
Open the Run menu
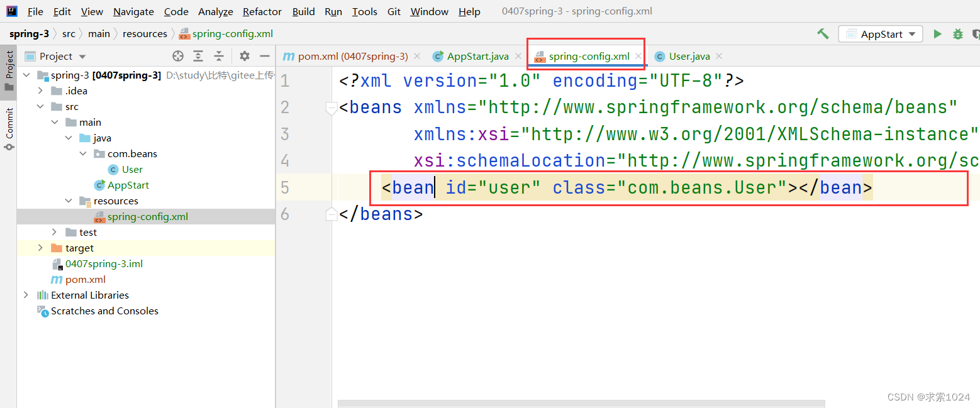tap(333, 11)
